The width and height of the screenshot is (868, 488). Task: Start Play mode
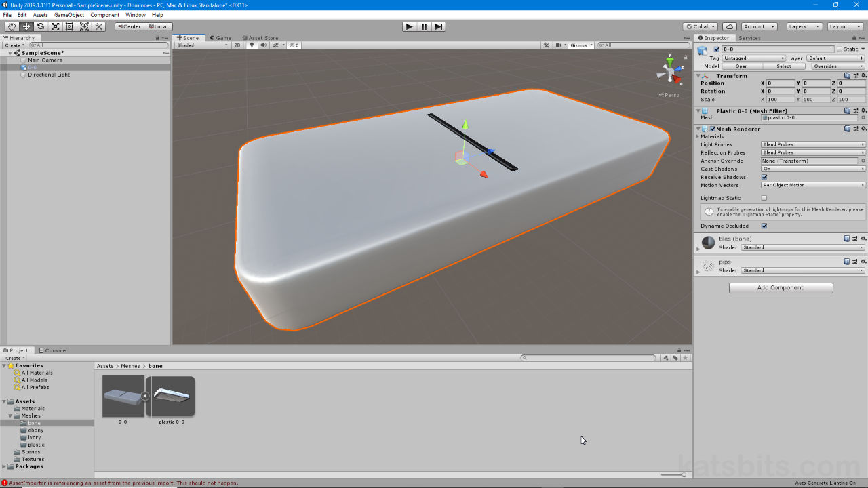[x=409, y=26]
